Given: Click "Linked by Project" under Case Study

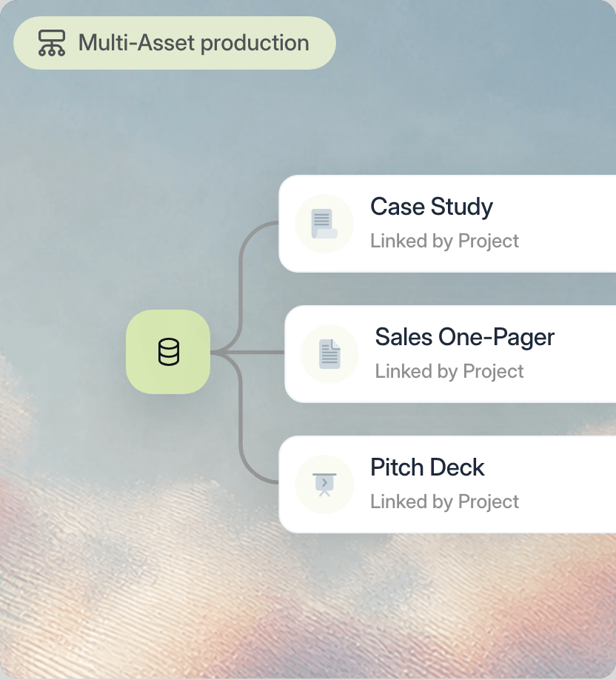Looking at the screenshot, I should pyautogui.click(x=444, y=241).
